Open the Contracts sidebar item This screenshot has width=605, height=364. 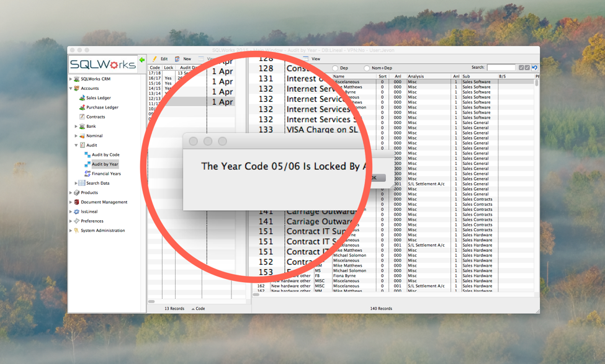pyautogui.click(x=96, y=117)
